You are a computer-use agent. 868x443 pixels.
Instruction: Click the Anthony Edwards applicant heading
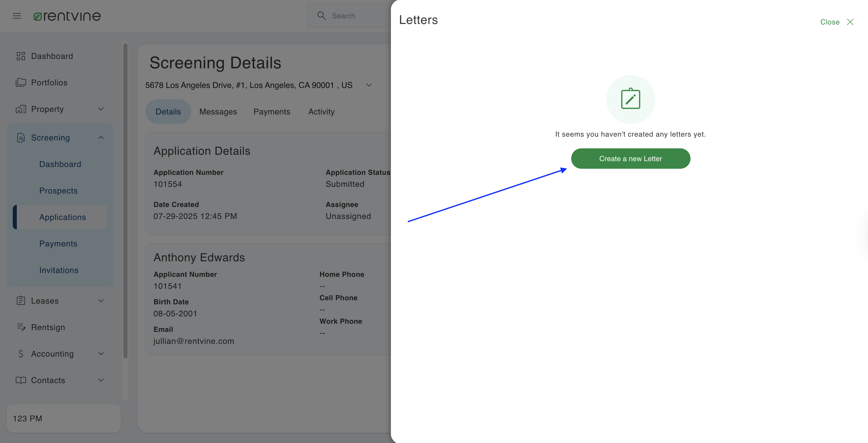[199, 257]
